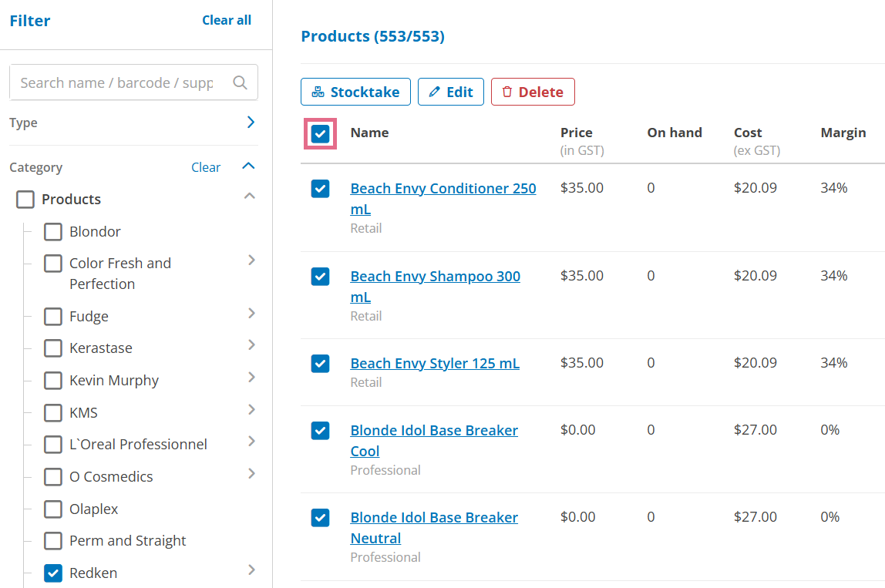Click the Products (553/553) heading

point(372,36)
